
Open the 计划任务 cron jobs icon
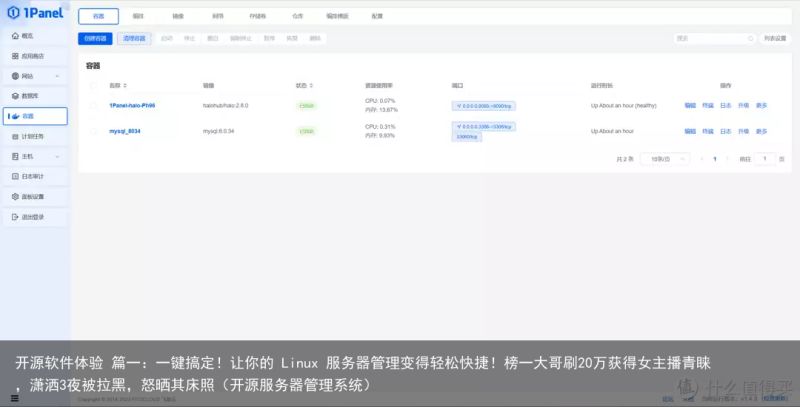tap(15, 136)
